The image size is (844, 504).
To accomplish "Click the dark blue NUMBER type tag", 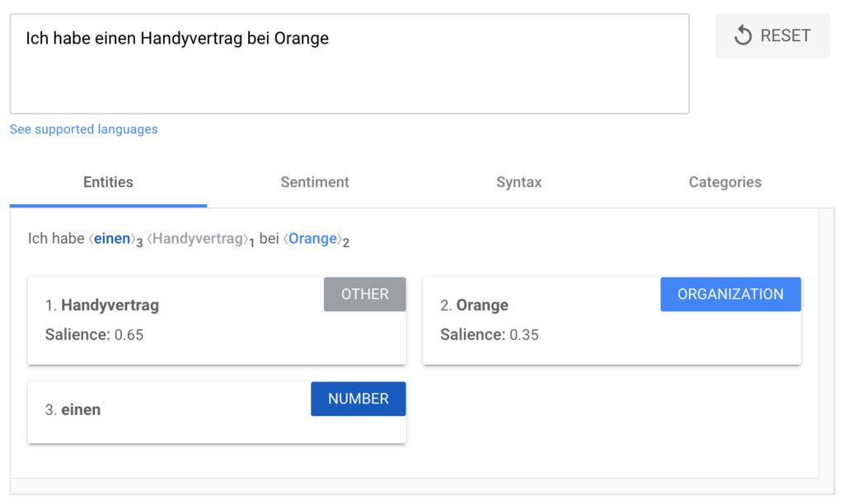I will pyautogui.click(x=358, y=399).
